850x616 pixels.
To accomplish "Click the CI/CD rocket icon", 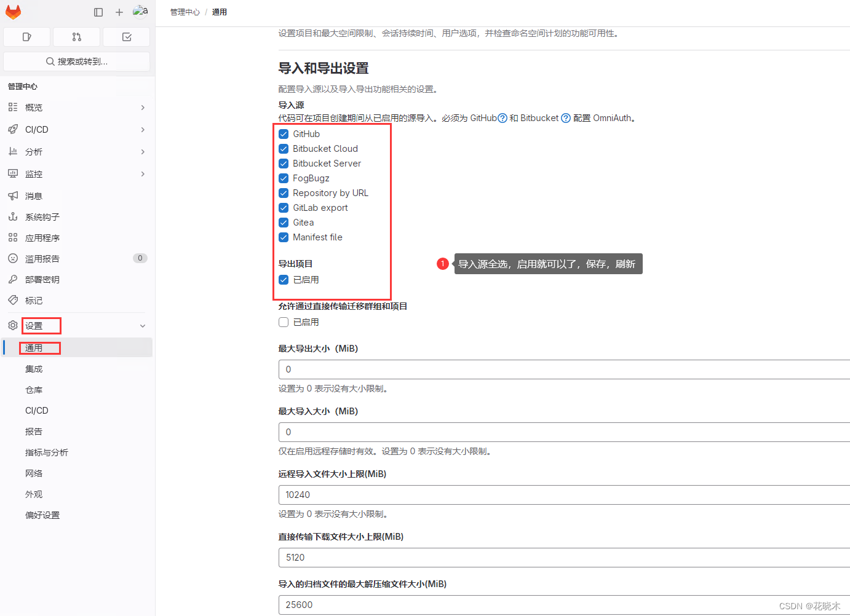I will tap(13, 129).
